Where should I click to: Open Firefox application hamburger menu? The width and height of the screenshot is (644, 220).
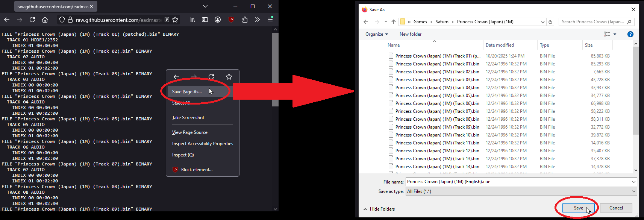coord(270,19)
